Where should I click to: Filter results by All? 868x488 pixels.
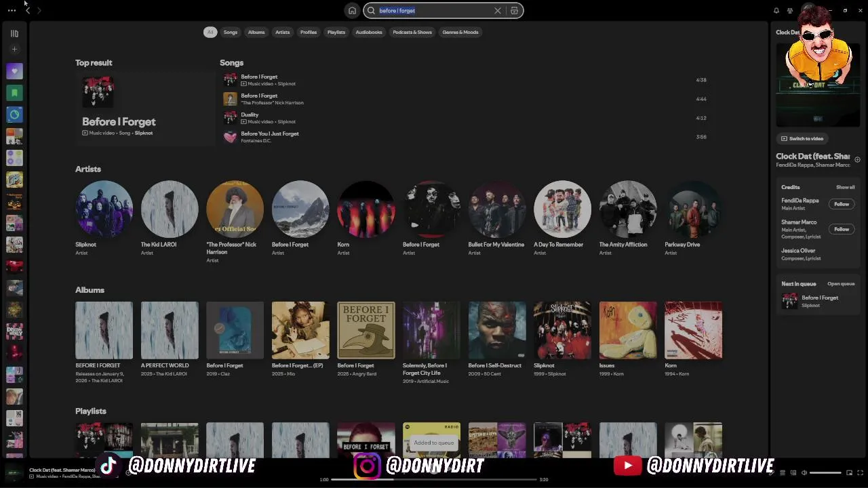tap(210, 32)
